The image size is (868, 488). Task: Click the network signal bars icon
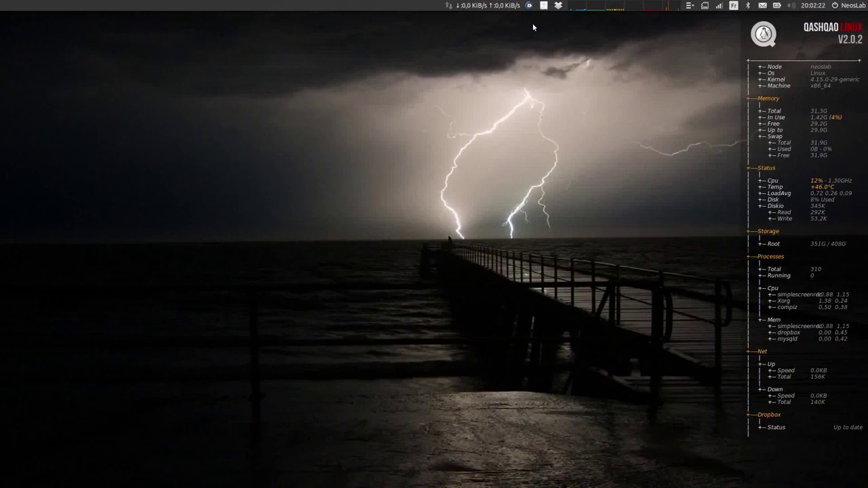point(719,5)
